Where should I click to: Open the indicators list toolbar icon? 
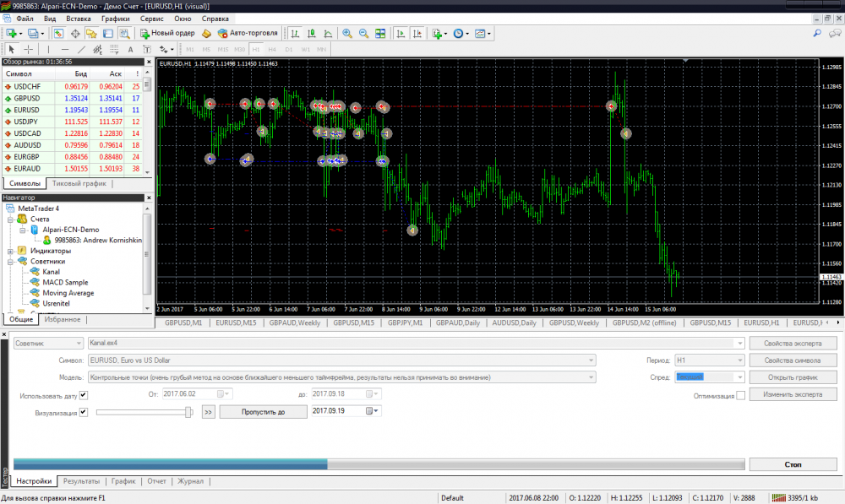coord(439,34)
